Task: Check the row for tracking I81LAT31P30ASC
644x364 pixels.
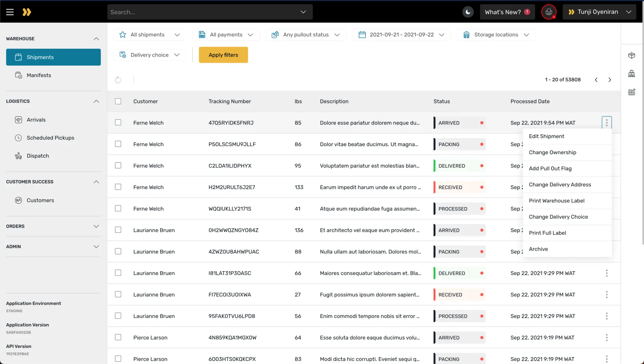Action: click(118, 273)
